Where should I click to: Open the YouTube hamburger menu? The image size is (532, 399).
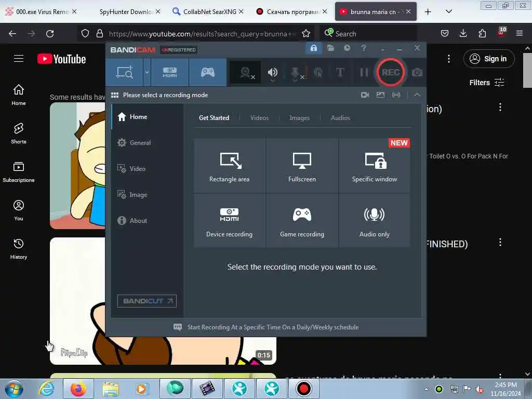click(19, 59)
